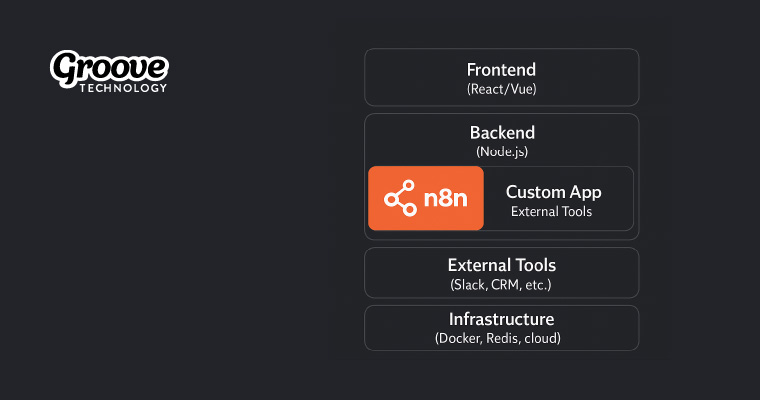Click the capital G in Groove logo
760x400 pixels.
point(66,70)
